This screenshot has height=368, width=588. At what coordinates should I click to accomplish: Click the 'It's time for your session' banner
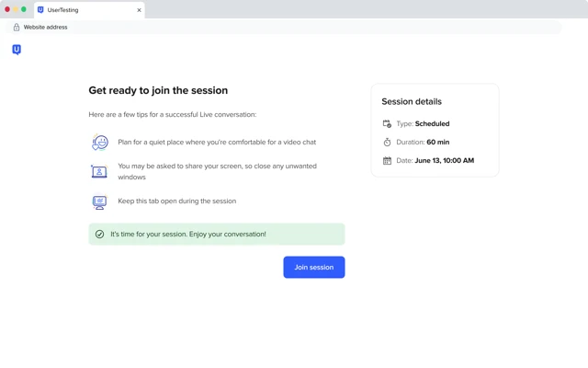tap(217, 235)
